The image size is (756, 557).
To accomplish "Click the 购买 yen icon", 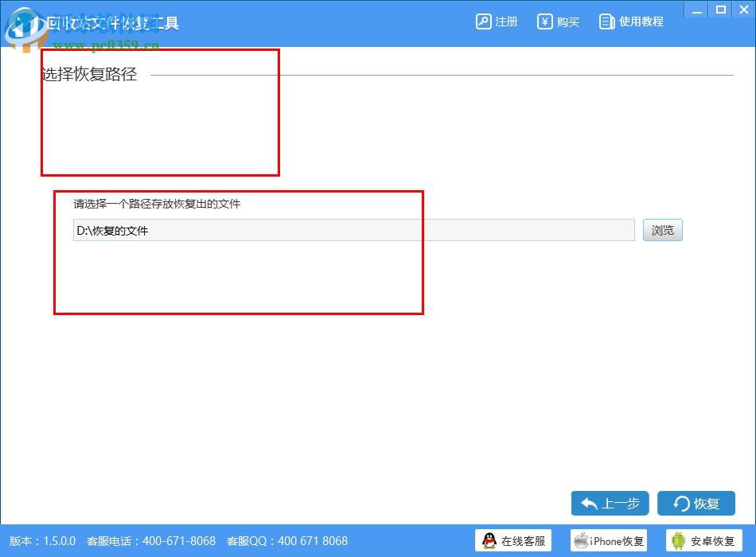I will 545,21.
